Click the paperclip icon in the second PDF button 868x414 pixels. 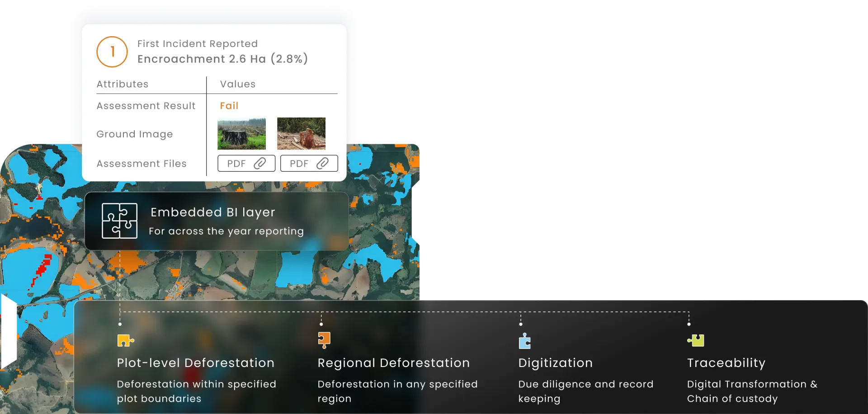tap(322, 163)
